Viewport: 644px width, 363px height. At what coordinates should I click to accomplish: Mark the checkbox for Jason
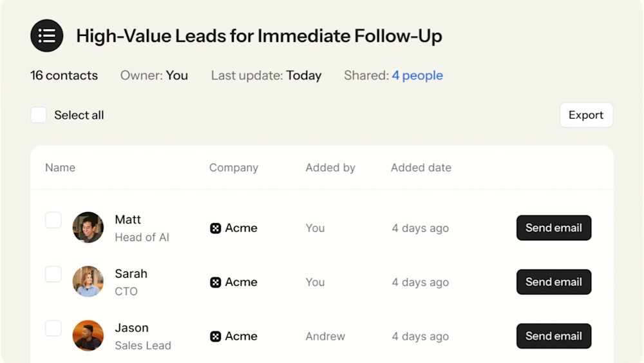point(53,329)
